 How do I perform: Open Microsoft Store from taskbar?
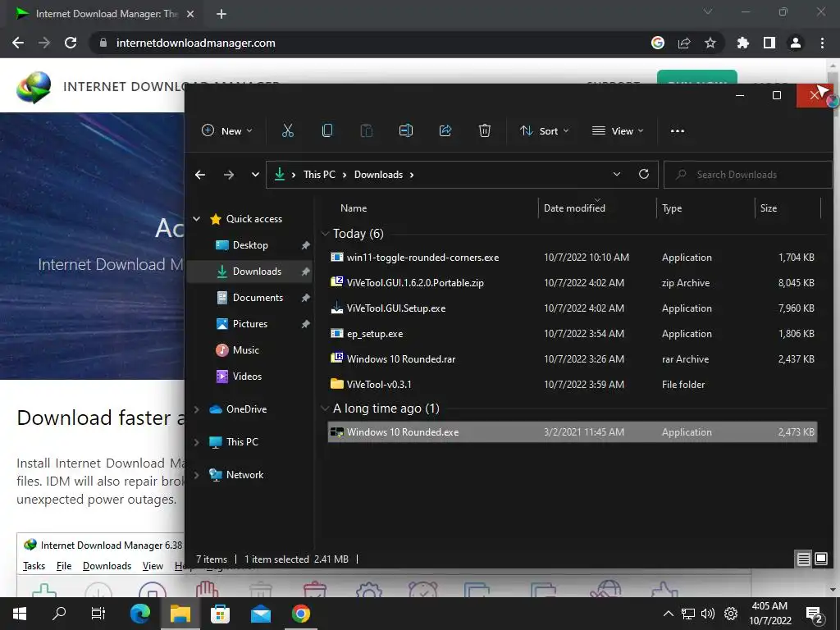click(220, 614)
